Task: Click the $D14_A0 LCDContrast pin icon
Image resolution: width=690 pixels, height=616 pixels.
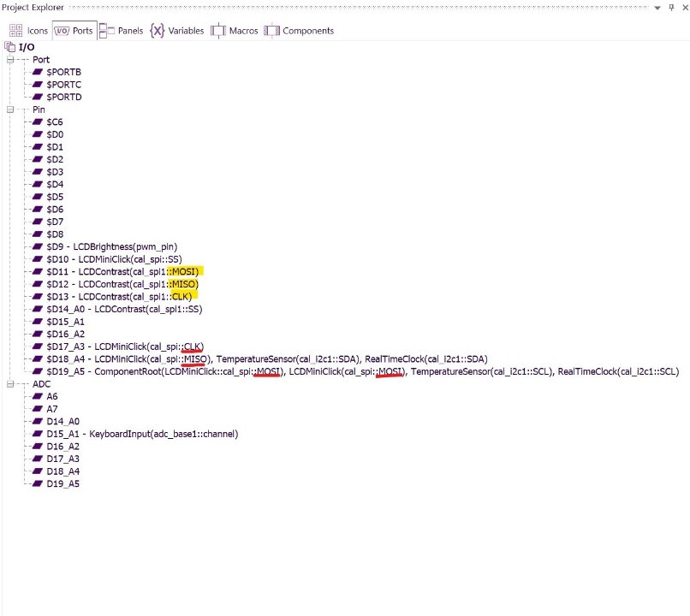Action: 37,309
